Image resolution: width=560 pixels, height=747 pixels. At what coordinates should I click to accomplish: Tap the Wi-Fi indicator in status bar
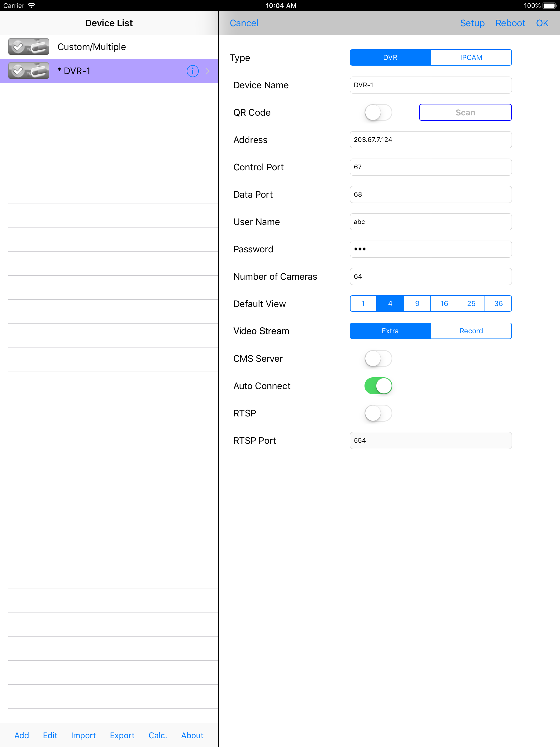click(x=32, y=5)
